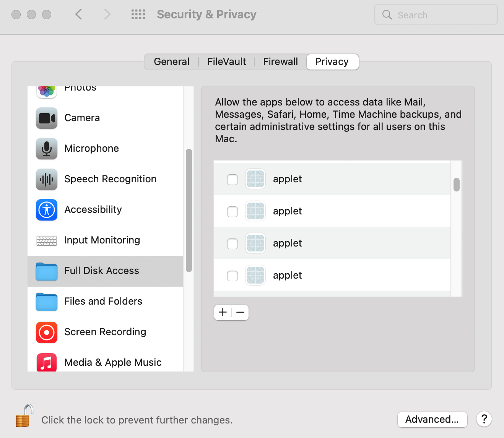
Task: Select the Camera privacy category icon
Action: coord(46,118)
